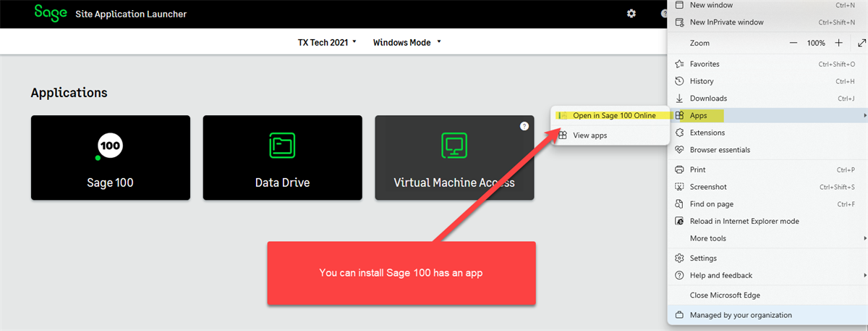The width and height of the screenshot is (868, 331).
Task: Open the Data Drive application tile
Action: [282, 158]
